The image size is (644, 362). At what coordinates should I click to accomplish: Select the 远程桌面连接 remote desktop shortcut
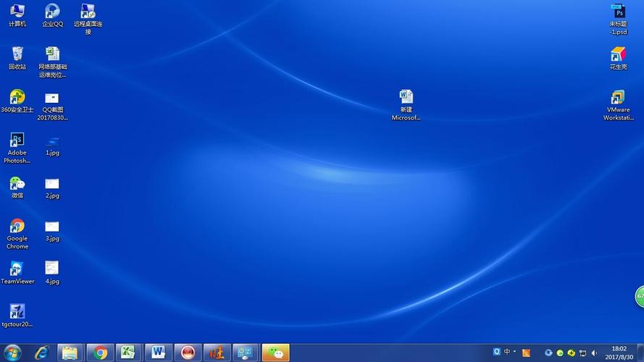[x=88, y=12]
